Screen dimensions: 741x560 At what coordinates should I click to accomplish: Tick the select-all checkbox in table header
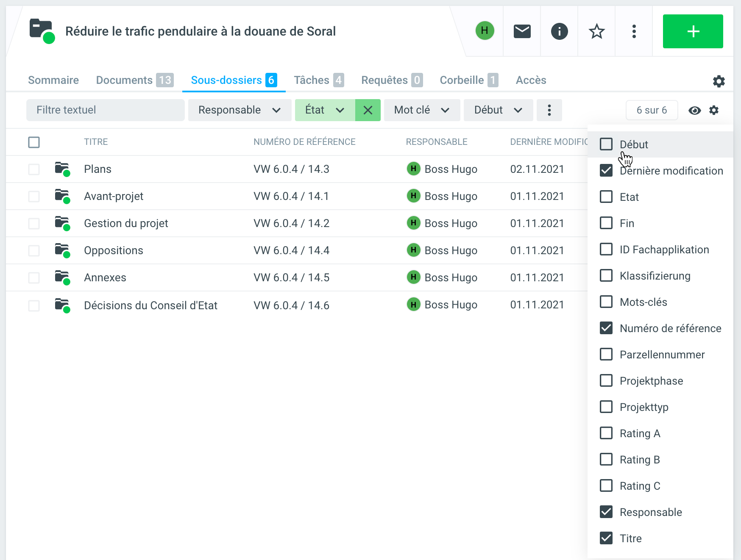(34, 142)
